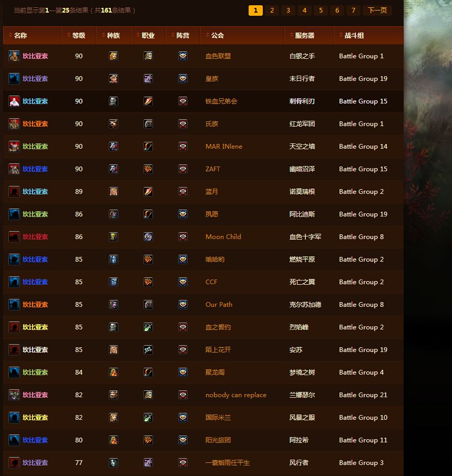Click the faction icon in the Moon Child row
This screenshot has width=452, height=476.
[x=182, y=237]
